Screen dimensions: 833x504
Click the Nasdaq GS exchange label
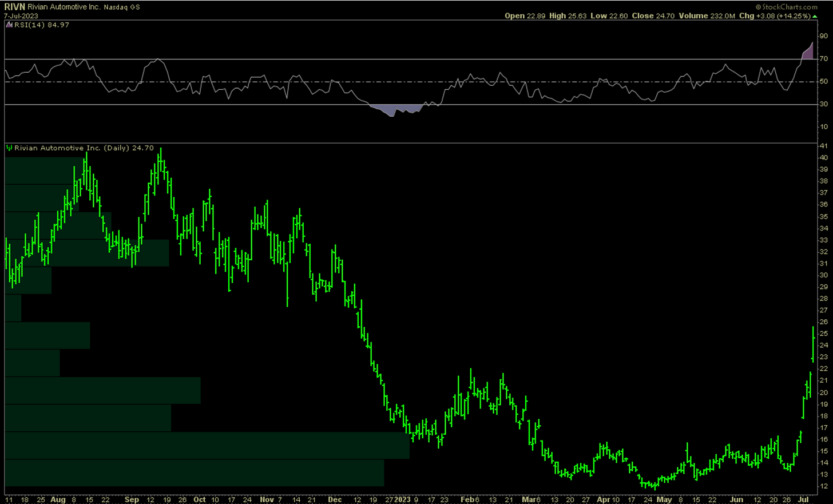(x=121, y=7)
